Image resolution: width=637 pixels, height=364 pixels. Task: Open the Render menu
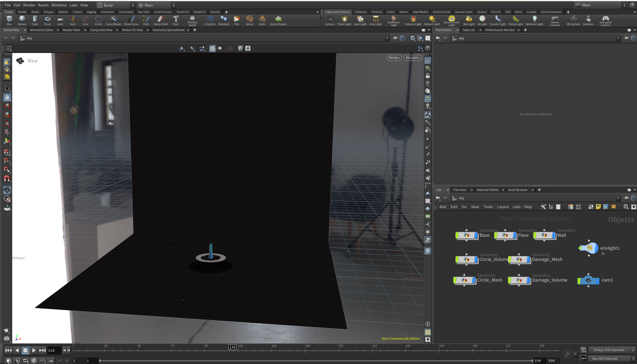coord(29,5)
